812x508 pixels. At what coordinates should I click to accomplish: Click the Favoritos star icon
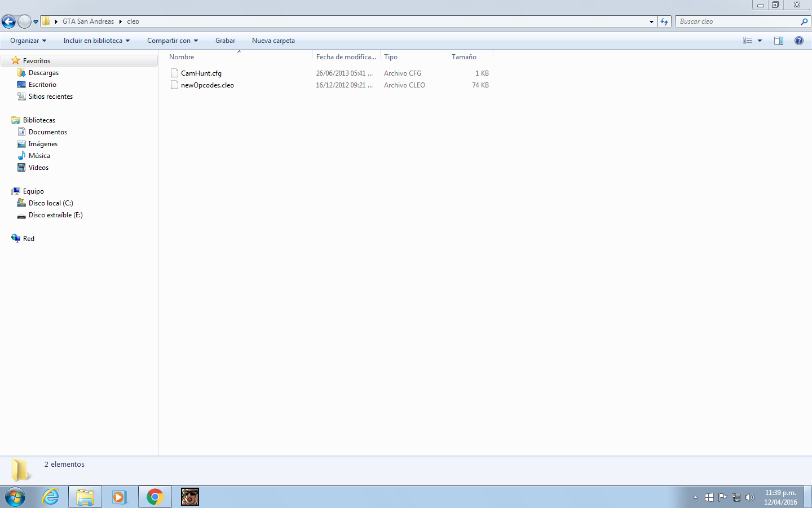pyautogui.click(x=16, y=60)
